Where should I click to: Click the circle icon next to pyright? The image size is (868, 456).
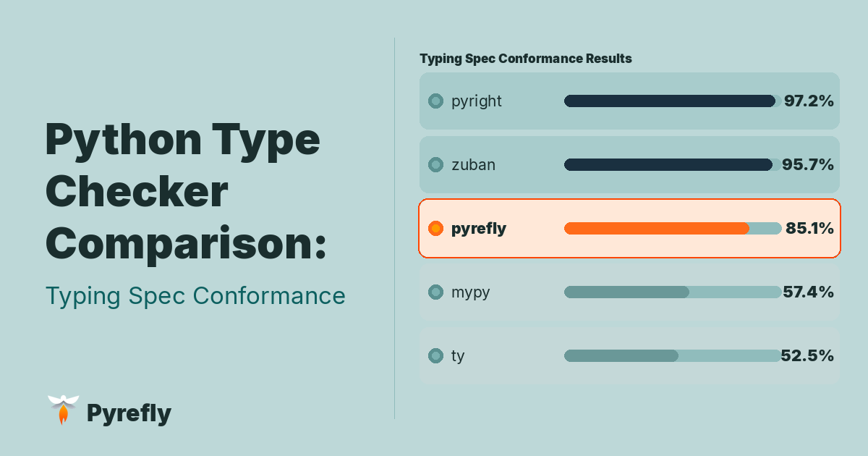(x=435, y=101)
